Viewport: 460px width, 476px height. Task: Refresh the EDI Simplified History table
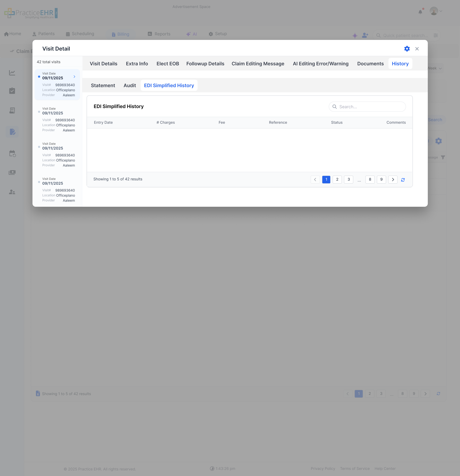pos(403,180)
